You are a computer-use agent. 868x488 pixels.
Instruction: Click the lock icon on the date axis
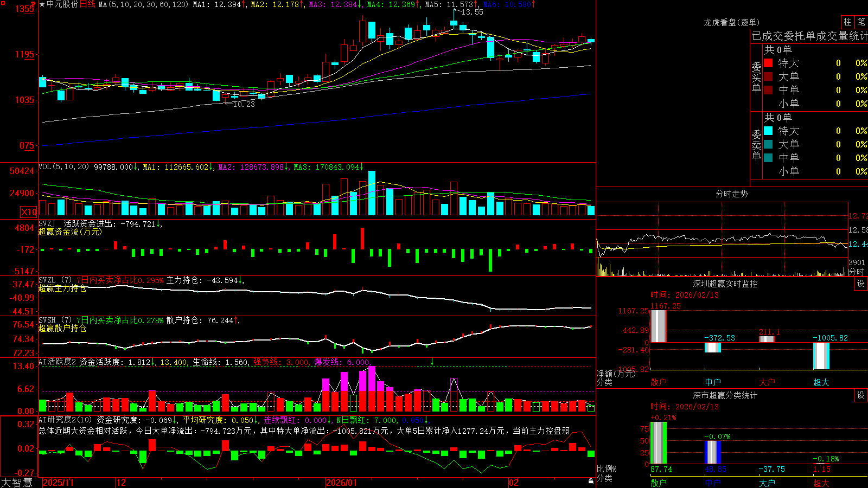pos(591,481)
